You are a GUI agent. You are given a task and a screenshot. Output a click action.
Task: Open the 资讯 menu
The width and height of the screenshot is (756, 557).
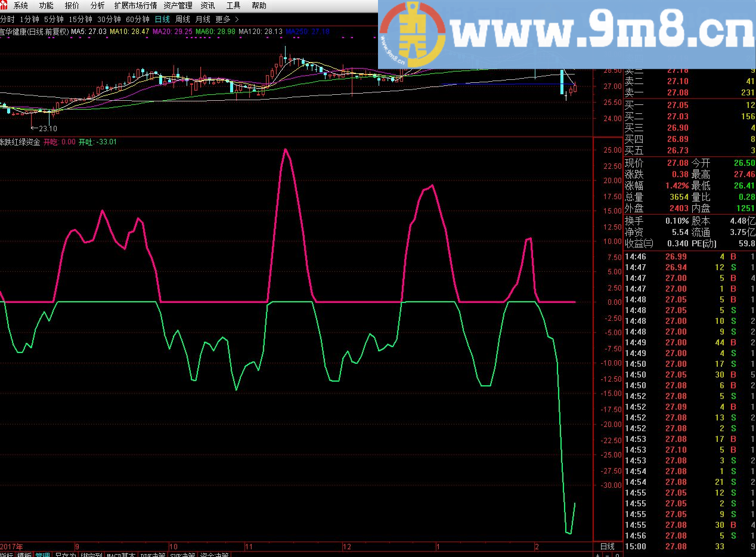click(x=207, y=5)
